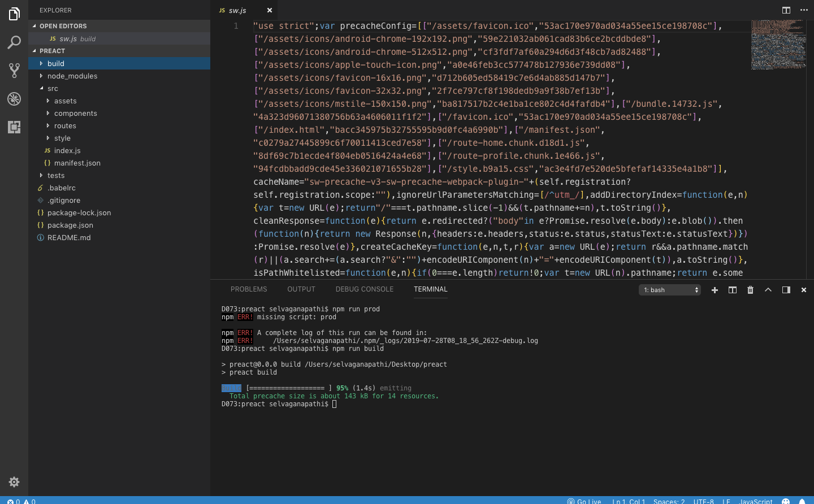Open the Search view in the activity bar

coord(14,42)
